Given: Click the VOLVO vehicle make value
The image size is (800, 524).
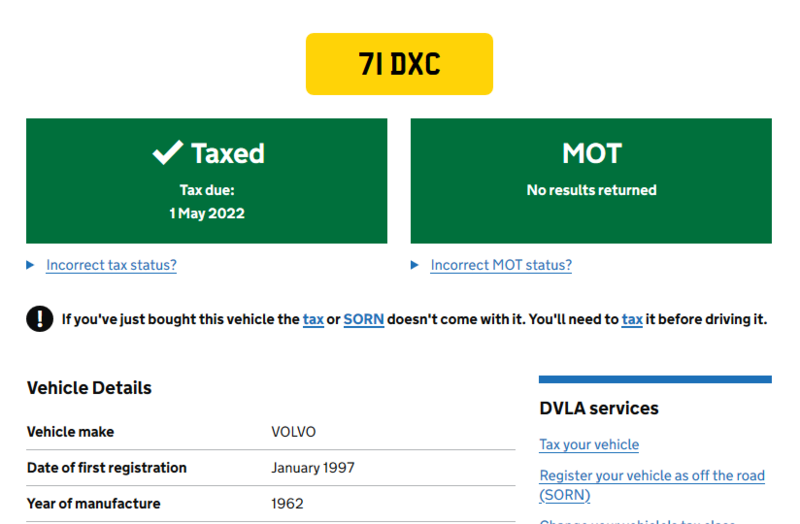Looking at the screenshot, I should point(293,432).
